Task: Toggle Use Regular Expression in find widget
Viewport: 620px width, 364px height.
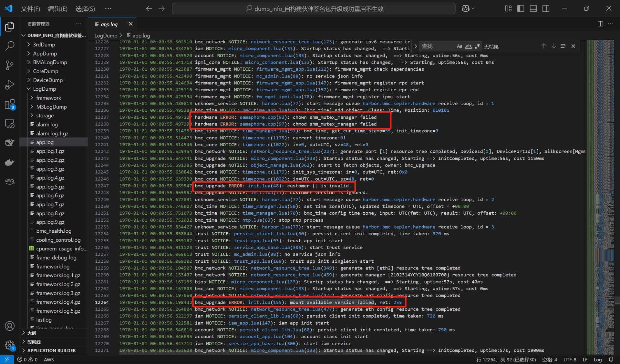Action: pos(477,46)
